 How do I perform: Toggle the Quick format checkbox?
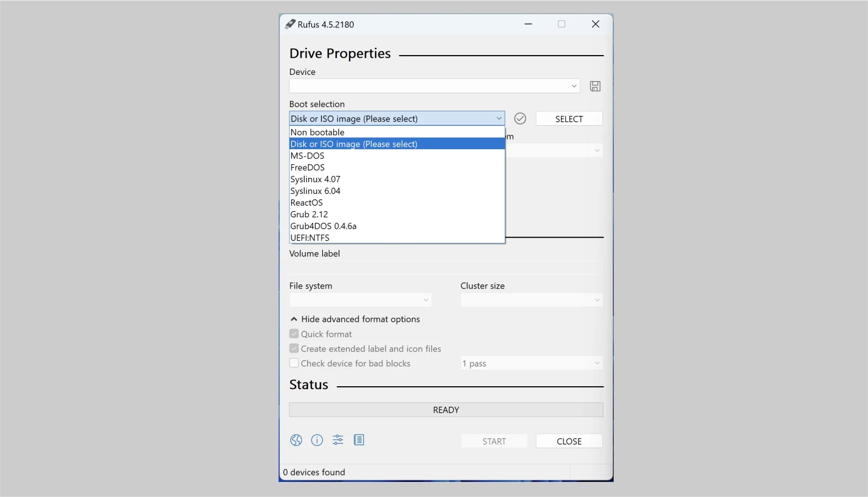294,334
